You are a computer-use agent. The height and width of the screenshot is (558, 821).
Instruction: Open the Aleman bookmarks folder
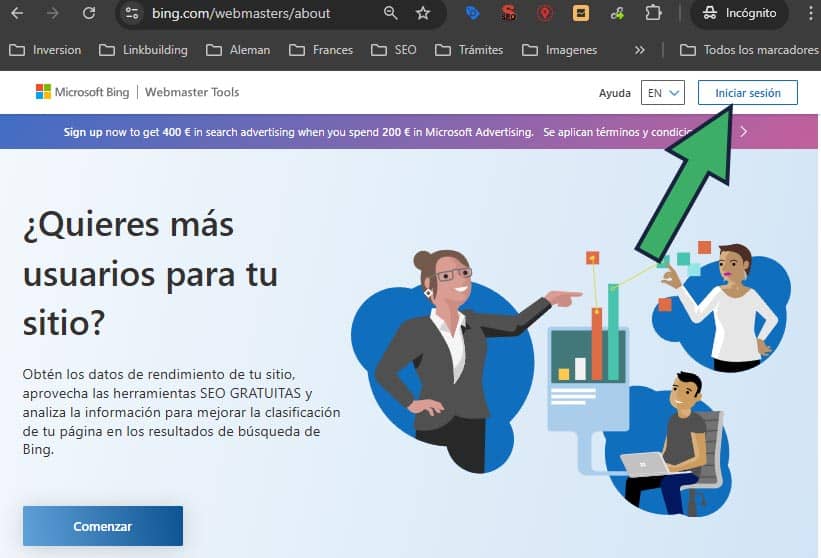point(238,50)
